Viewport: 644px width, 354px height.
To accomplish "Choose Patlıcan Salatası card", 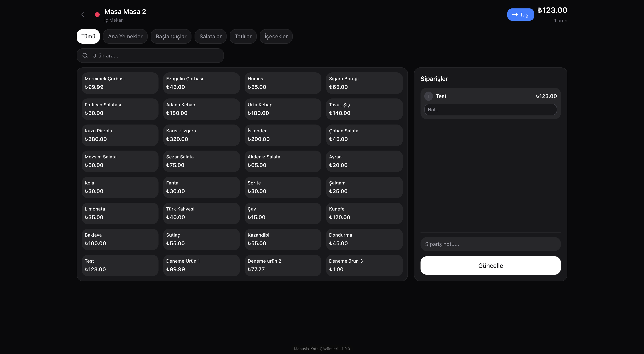I will (x=120, y=109).
